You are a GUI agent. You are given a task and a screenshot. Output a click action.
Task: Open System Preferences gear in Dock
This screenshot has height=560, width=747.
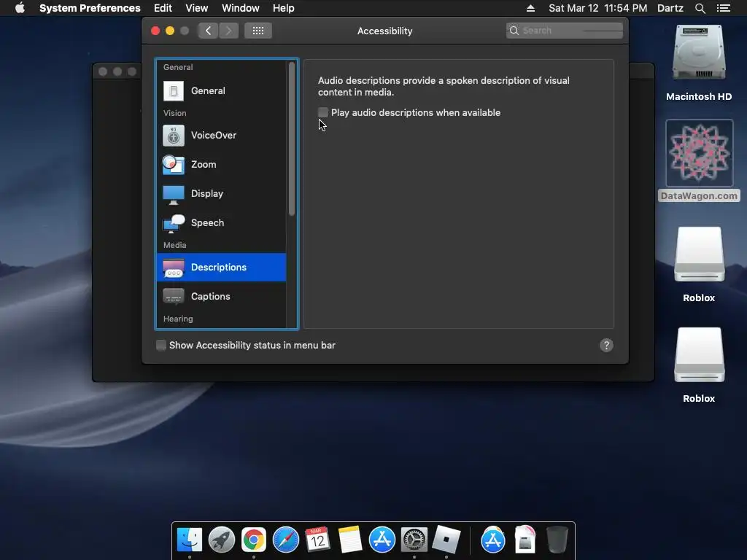[x=414, y=540]
